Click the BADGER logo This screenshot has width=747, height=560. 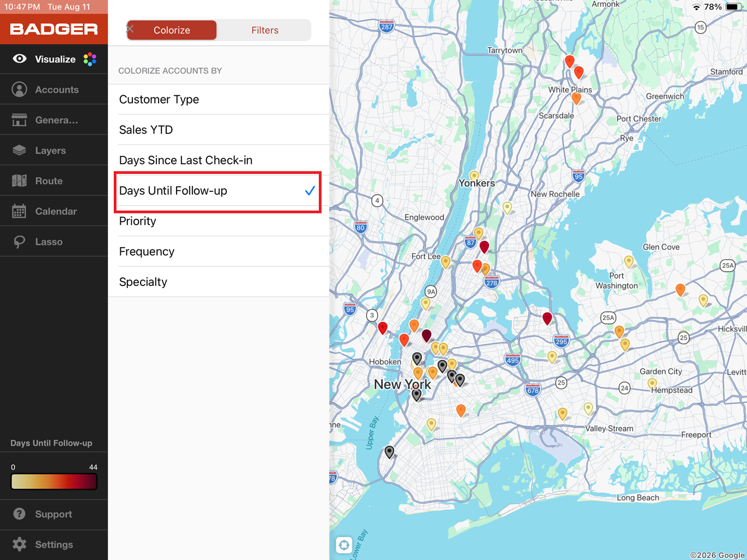pyautogui.click(x=54, y=29)
